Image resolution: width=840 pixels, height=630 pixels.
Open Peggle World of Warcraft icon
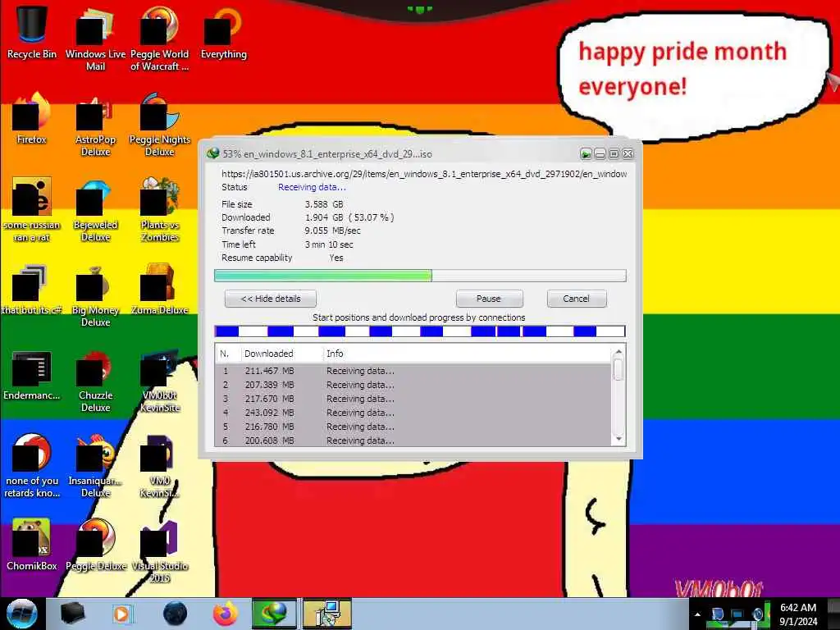(x=159, y=39)
